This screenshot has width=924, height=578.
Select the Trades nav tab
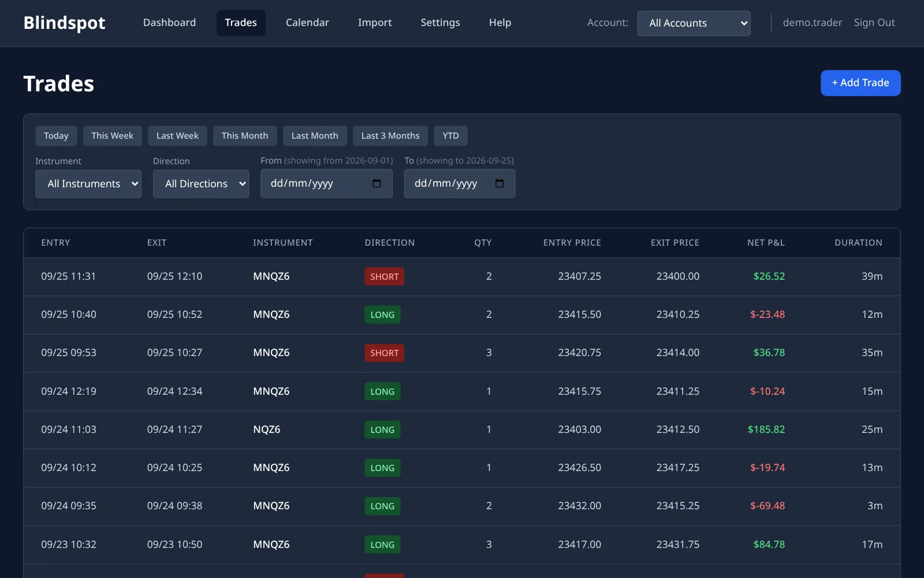[241, 23]
